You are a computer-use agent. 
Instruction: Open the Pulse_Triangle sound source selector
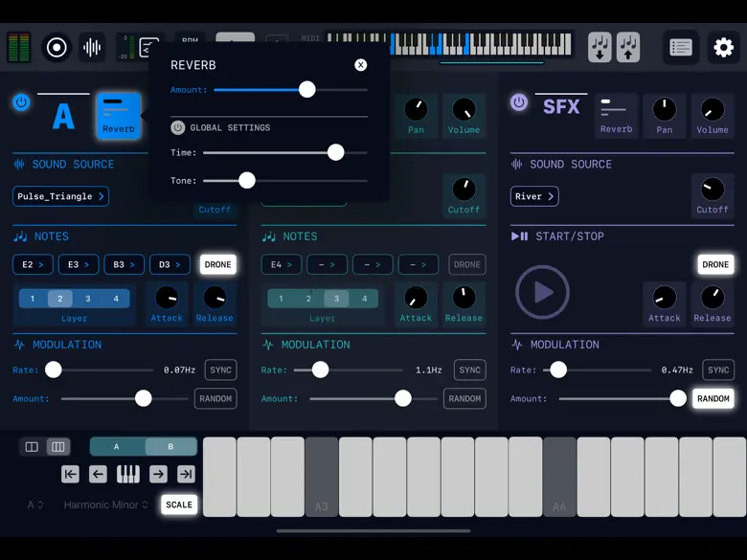[x=60, y=196]
